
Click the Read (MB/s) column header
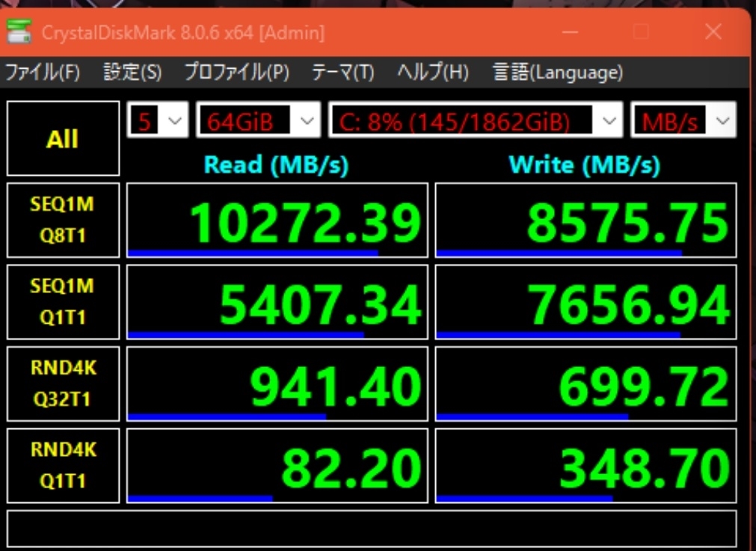coord(276,165)
